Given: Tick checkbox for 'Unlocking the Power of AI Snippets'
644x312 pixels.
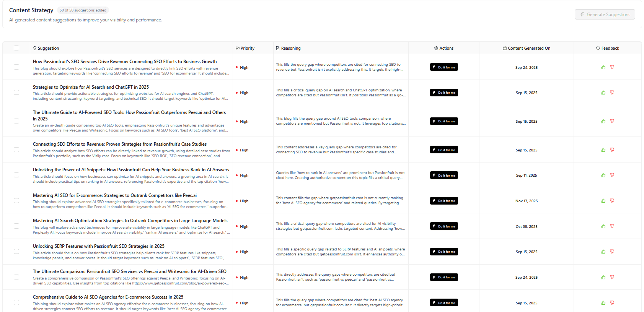Looking at the screenshot, I should 16,175.
